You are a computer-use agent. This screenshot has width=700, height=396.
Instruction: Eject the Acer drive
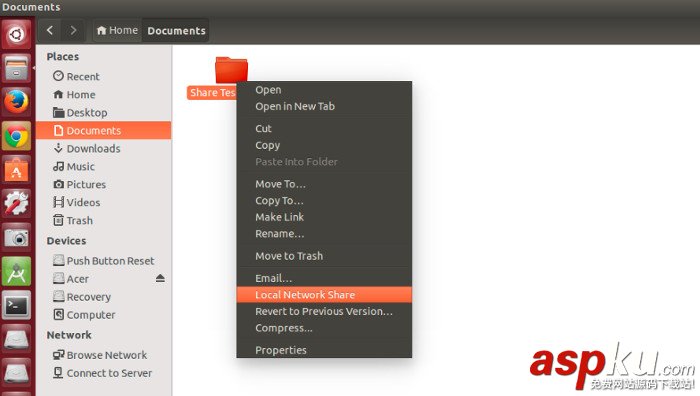[x=160, y=279]
